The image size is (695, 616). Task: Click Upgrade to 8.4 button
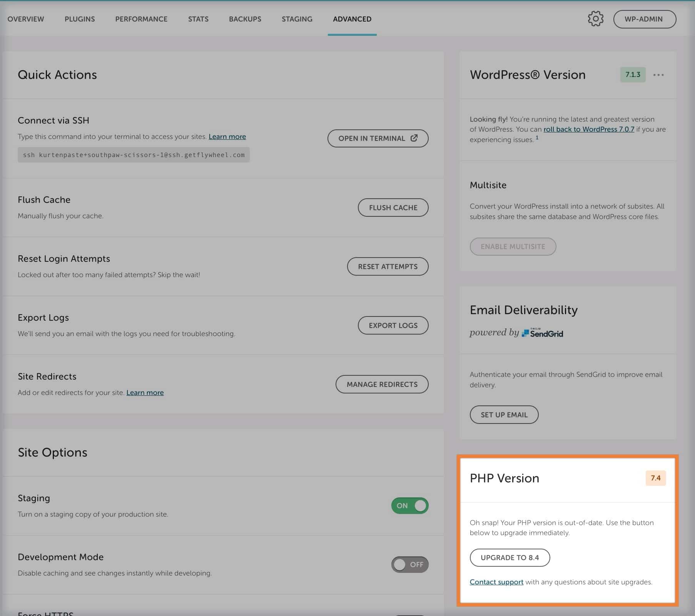(x=510, y=557)
